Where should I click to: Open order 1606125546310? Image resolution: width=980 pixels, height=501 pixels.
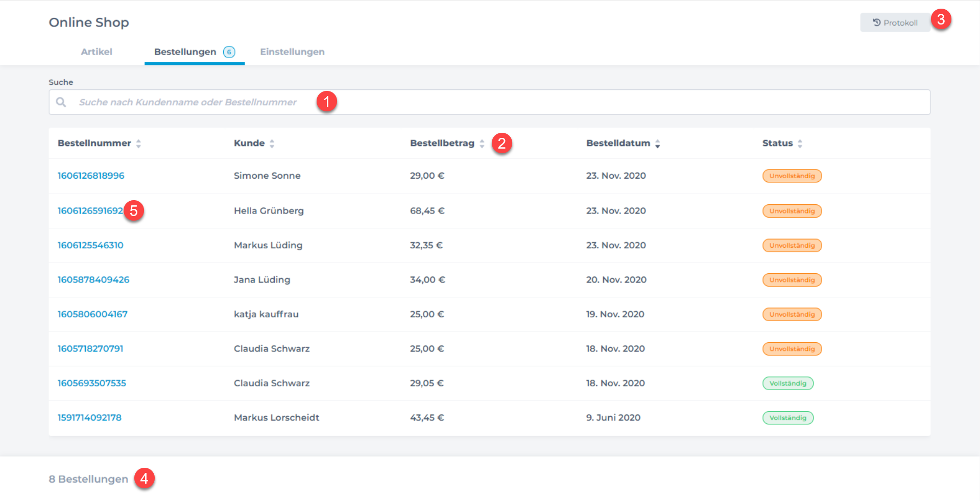(x=90, y=245)
